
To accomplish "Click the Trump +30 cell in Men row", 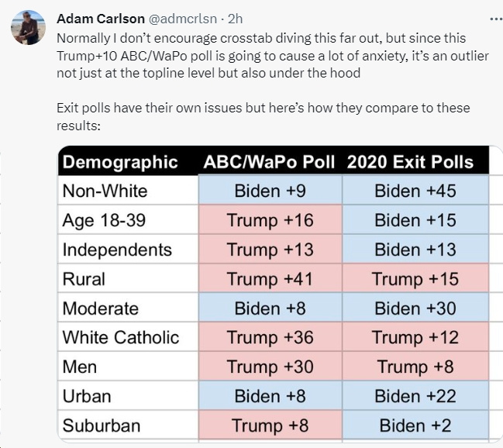I will coord(270,367).
